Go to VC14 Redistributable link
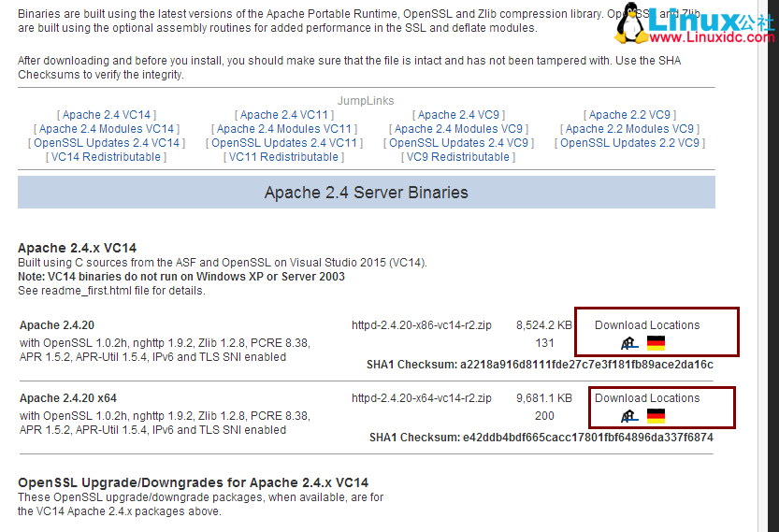This screenshot has width=779, height=532. [x=107, y=157]
